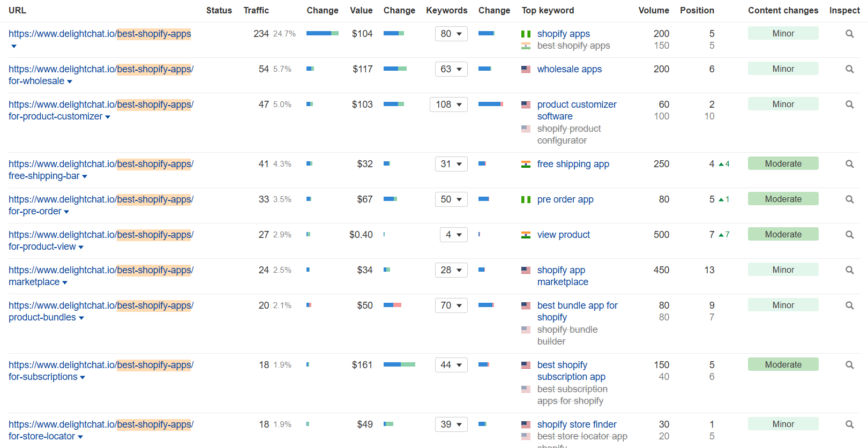Open the "shopify apps" top keyword
The height and width of the screenshot is (448, 868).
pyautogui.click(x=564, y=34)
